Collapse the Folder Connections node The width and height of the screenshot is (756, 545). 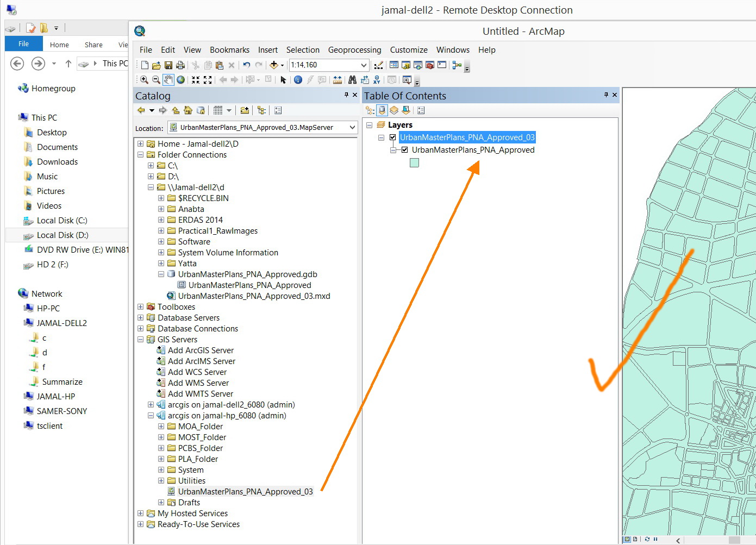[141, 155]
